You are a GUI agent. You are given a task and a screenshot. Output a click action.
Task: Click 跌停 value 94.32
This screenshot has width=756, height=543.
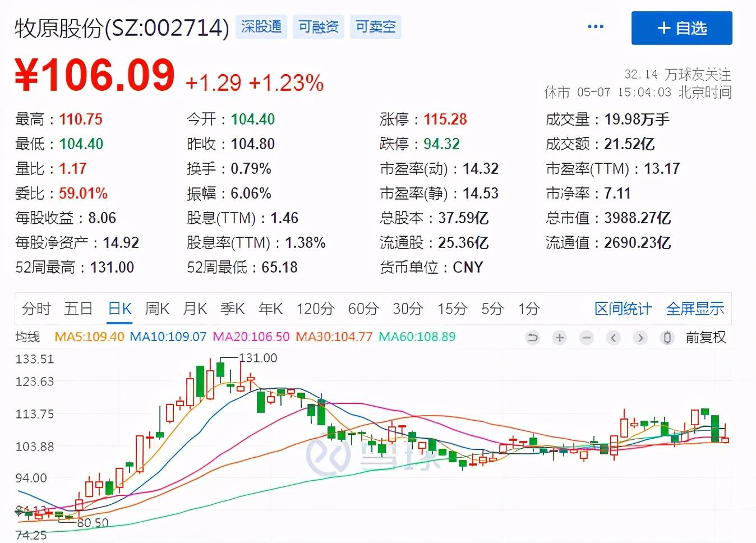tap(441, 144)
